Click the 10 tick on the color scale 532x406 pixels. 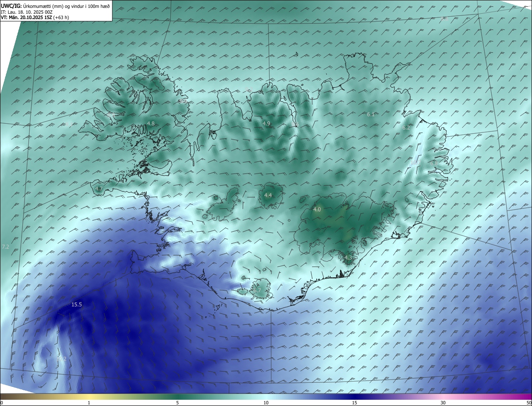click(x=266, y=403)
